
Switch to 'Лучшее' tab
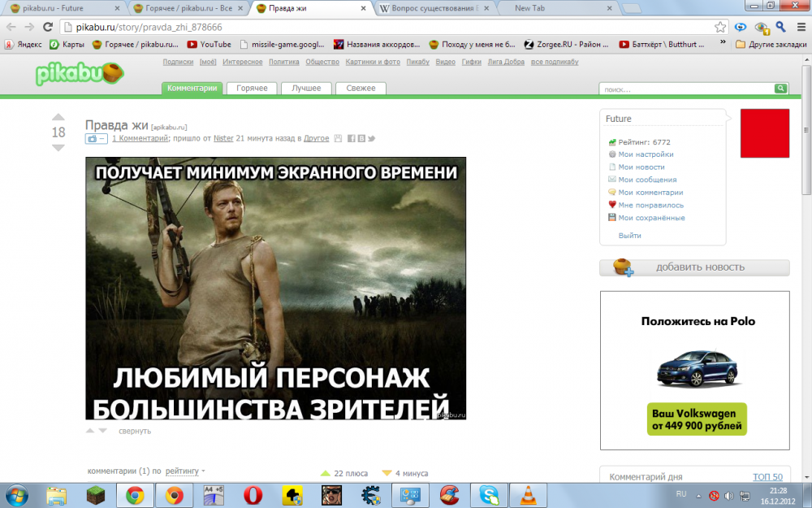tap(306, 88)
